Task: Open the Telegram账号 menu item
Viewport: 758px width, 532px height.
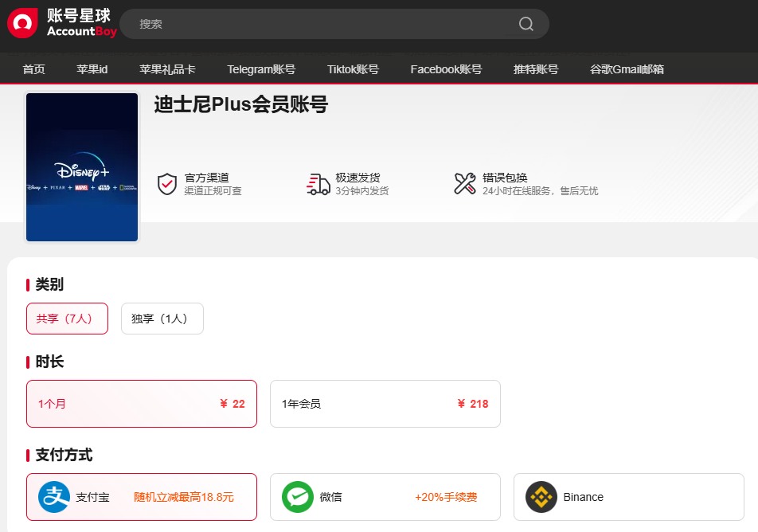Action: point(261,69)
